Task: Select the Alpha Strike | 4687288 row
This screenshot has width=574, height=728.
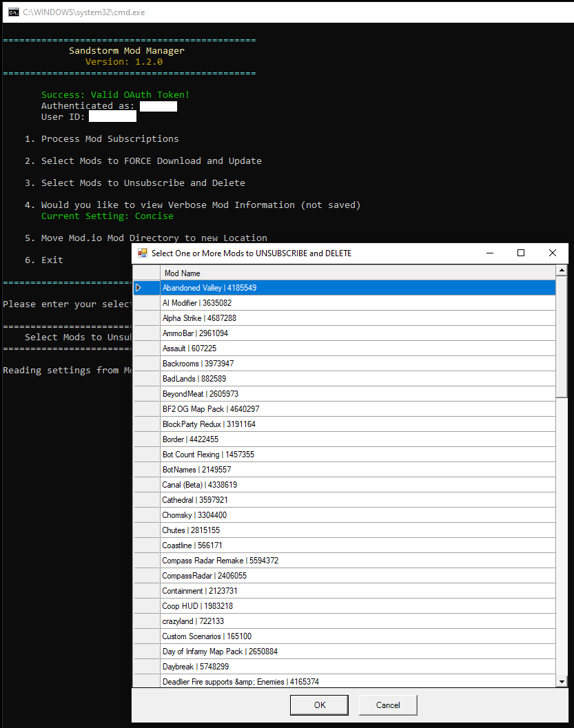Action: pos(358,318)
